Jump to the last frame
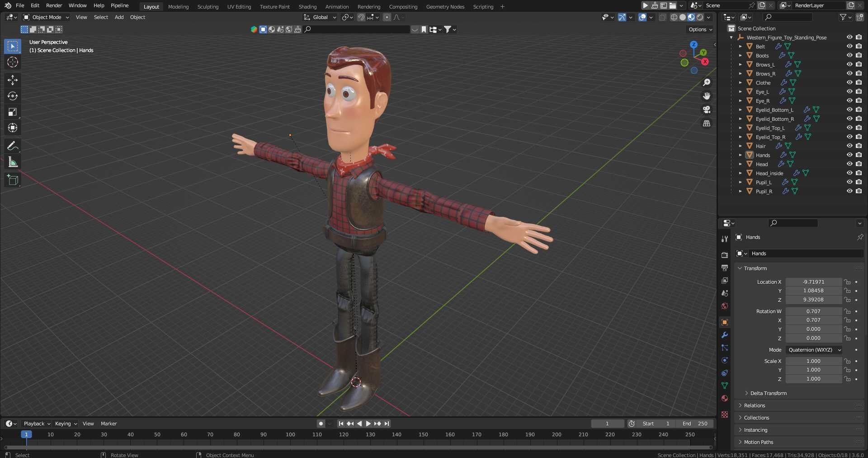Screen dimensions: 868x458 click(387, 424)
